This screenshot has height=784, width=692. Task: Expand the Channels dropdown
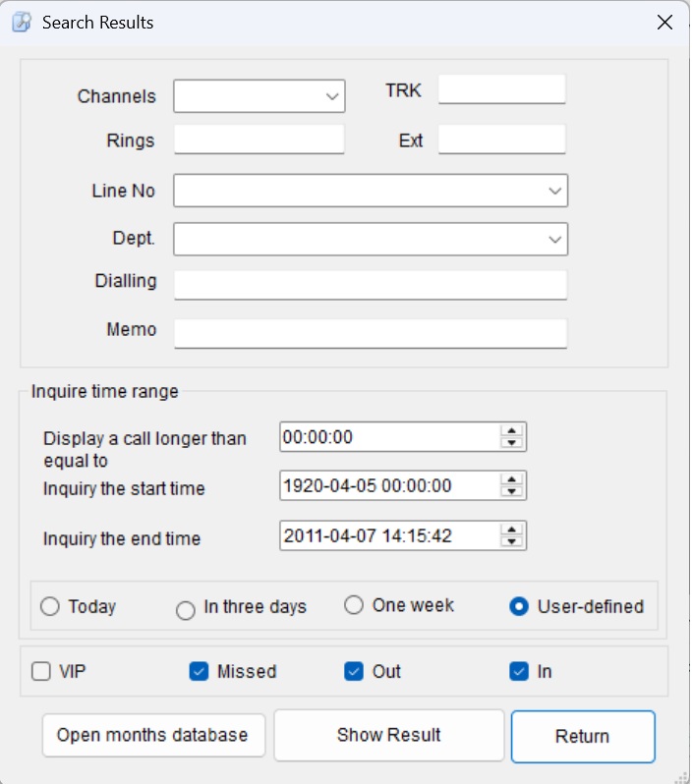(330, 96)
